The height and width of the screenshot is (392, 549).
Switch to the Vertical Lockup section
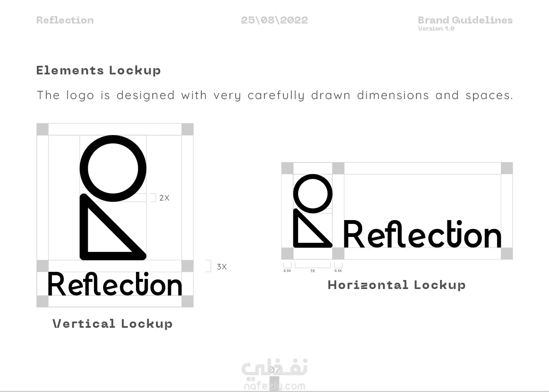point(113,324)
